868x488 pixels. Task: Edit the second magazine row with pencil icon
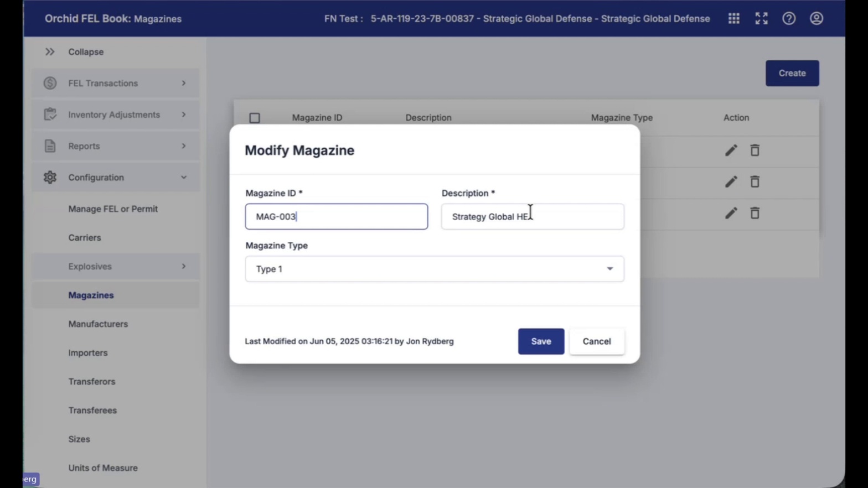731,181
